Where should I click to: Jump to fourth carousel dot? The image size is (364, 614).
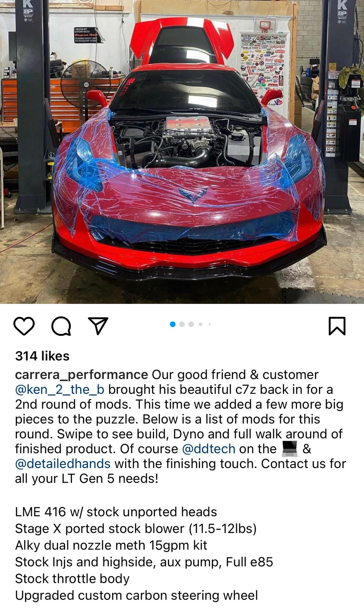200,324
